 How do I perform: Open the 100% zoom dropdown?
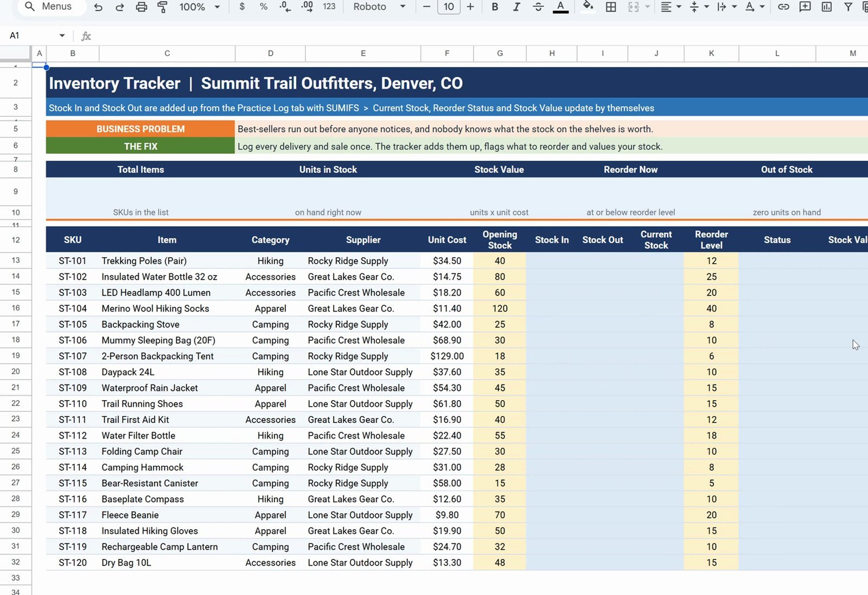(200, 7)
